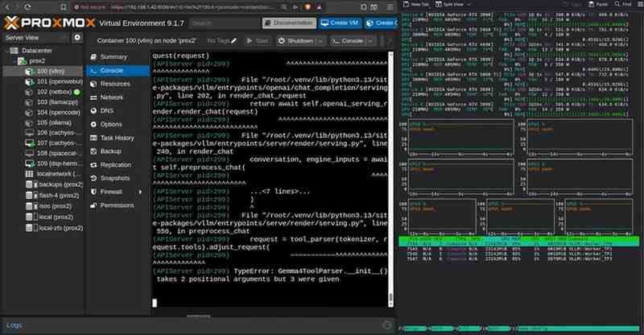
Task: Open the Split View dropdown arrow
Action: [469, 4]
